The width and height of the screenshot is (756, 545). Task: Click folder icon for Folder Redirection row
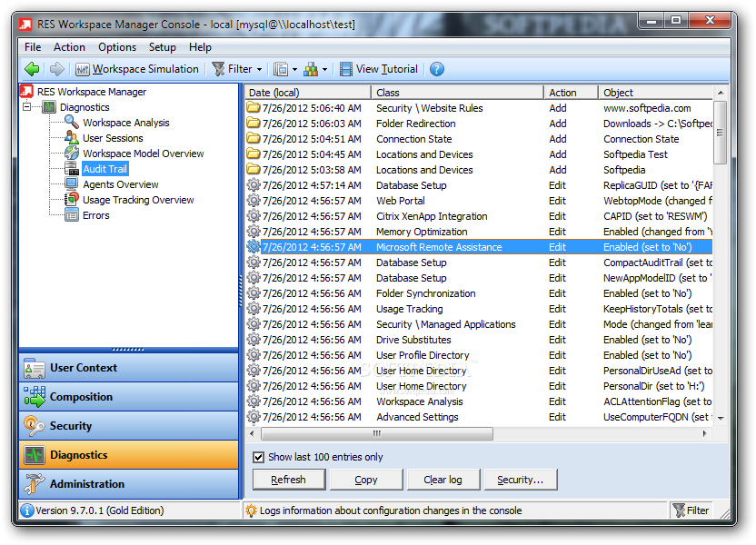tap(254, 123)
